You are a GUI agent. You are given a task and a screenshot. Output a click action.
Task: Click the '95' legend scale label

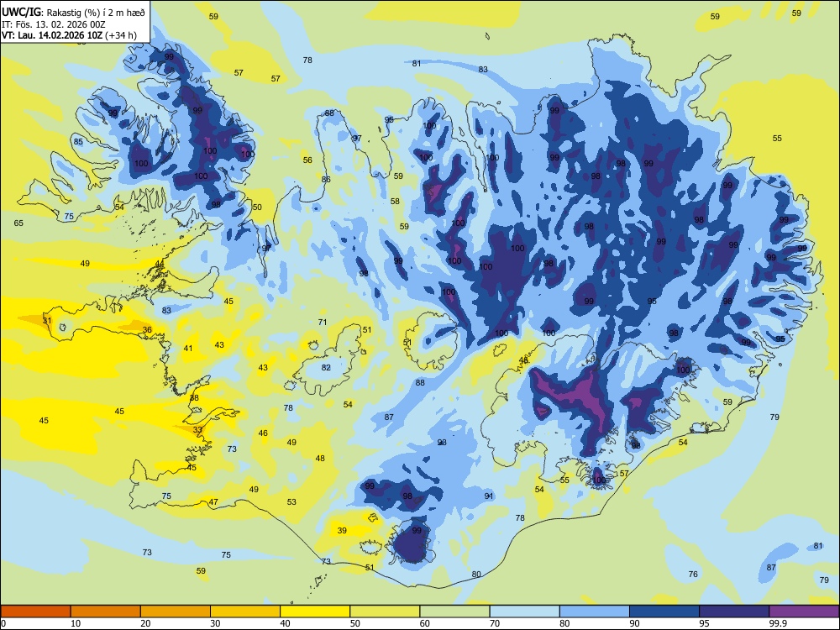click(x=704, y=623)
